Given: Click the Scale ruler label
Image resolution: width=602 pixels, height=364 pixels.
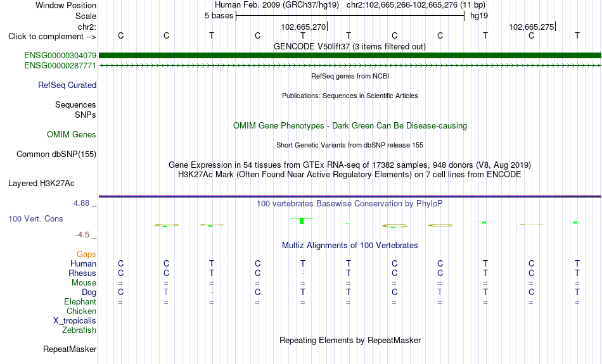Looking at the screenshot, I should tap(86, 16).
